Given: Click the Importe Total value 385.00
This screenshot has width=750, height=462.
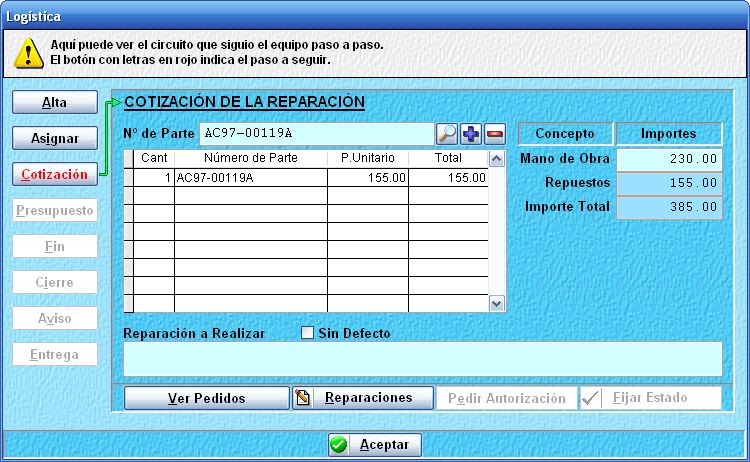Looking at the screenshot, I should 669,207.
